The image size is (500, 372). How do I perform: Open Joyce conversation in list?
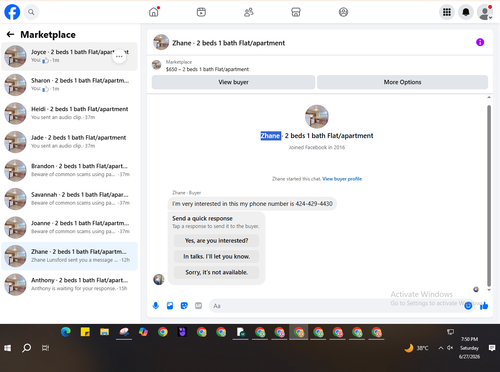(69, 56)
